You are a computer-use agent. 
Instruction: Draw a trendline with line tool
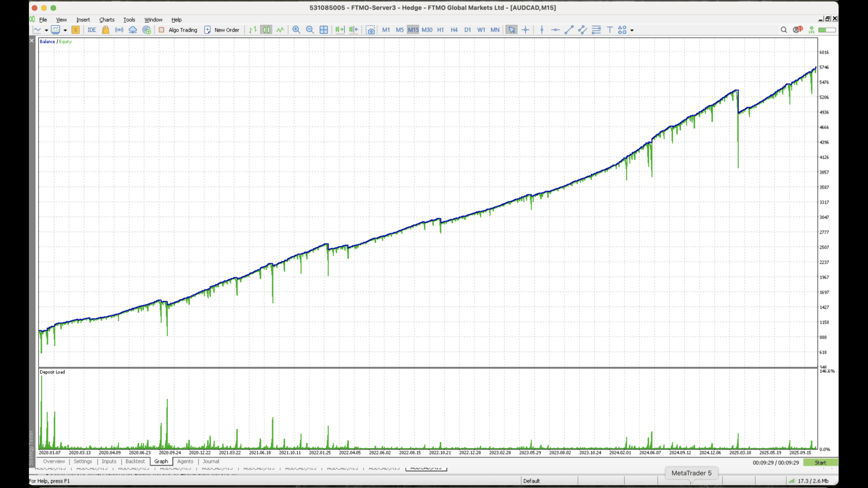tap(569, 30)
